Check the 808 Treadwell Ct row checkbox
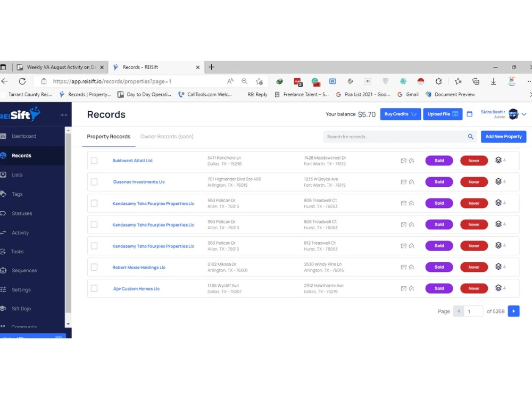Viewport: 532px width, 399px height. [x=94, y=225]
